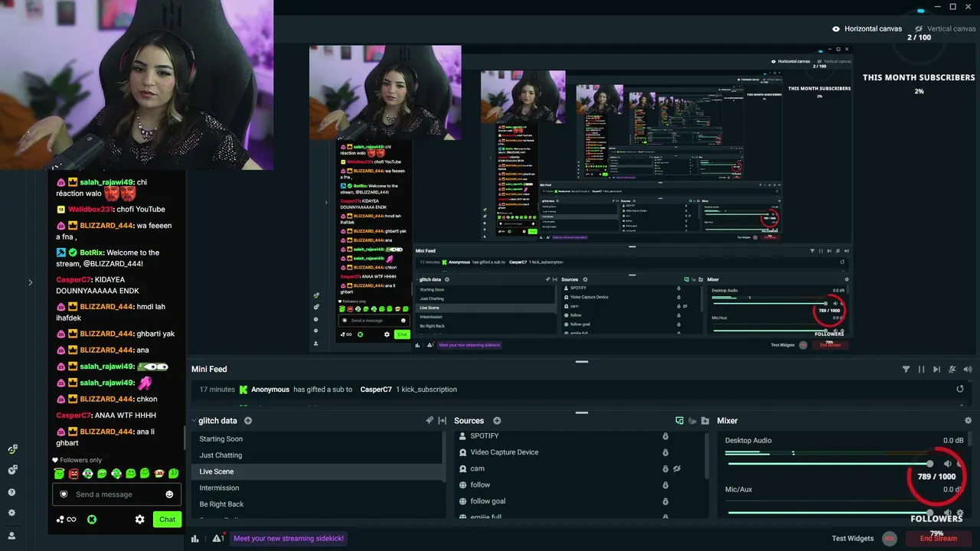Open scene transitions from the scenes header
Image resolution: width=980 pixels, height=551 pixels.
442,421
